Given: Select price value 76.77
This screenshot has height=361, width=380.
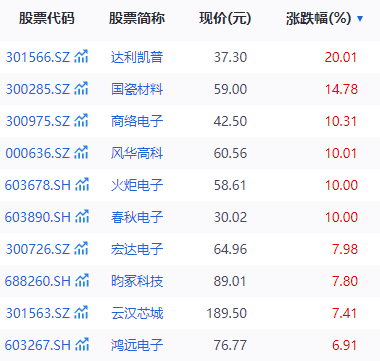Looking at the screenshot, I should pos(230,345).
